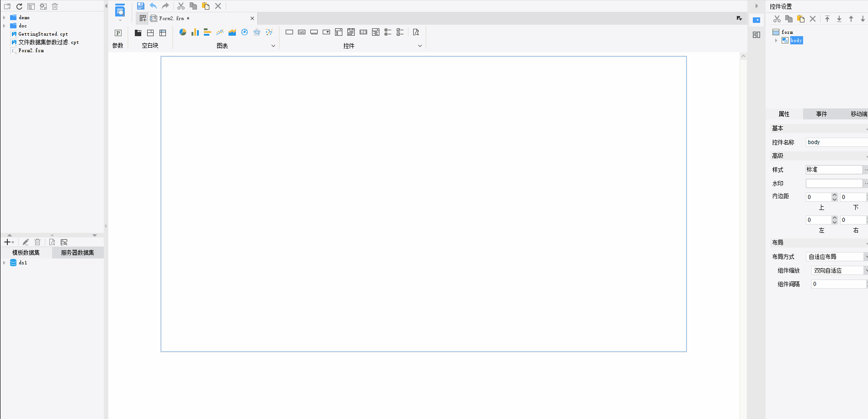The image size is (868, 419).
Task: Insert the horizontal bar chart component
Action: (207, 32)
